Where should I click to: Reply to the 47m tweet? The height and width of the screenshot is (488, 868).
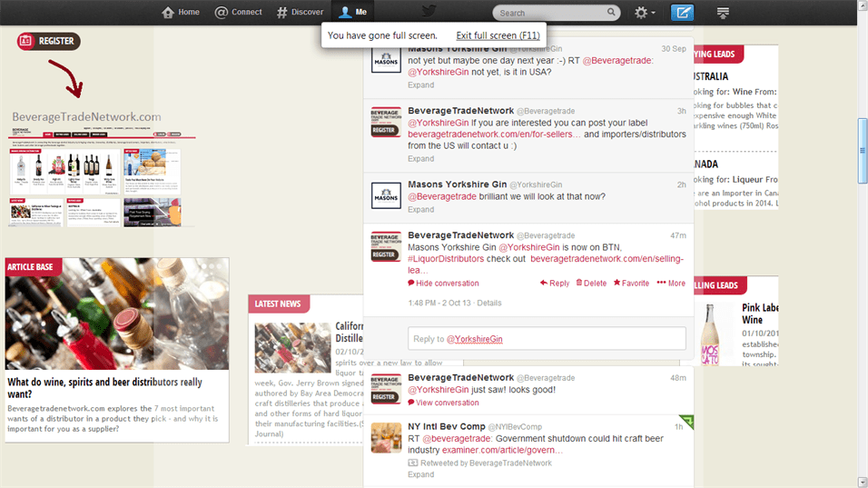555,283
